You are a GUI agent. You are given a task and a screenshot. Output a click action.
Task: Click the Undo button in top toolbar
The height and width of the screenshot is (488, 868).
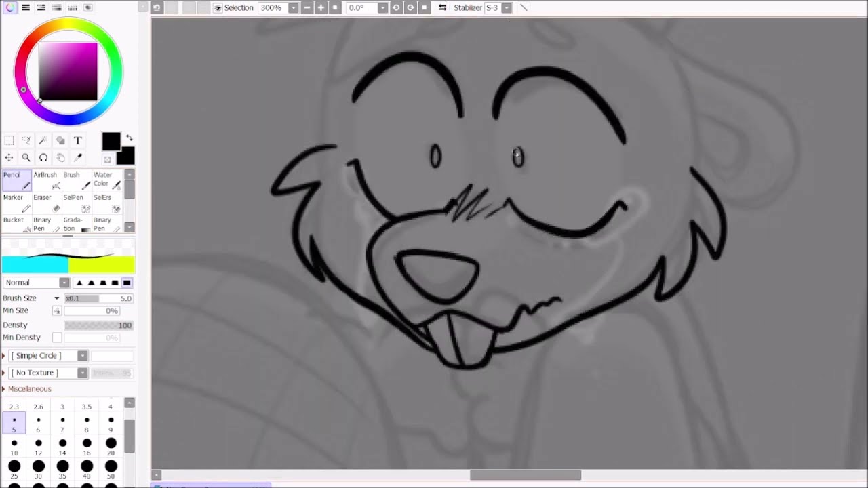coord(157,7)
